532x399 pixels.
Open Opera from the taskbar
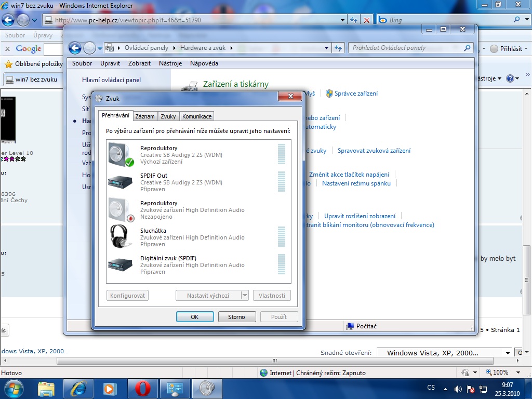point(143,388)
